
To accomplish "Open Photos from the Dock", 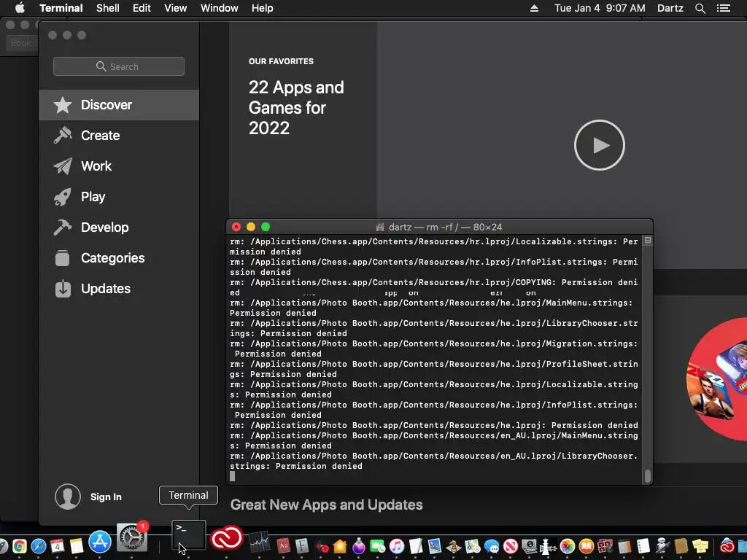I will point(568,546).
